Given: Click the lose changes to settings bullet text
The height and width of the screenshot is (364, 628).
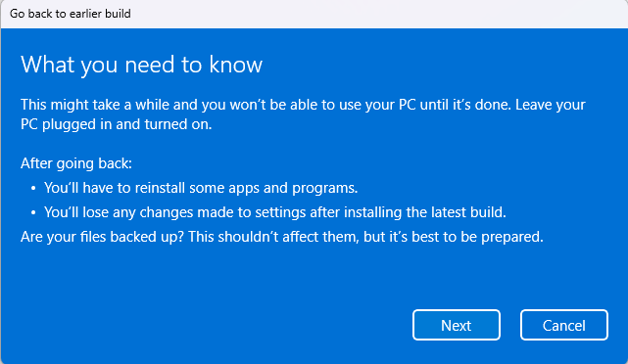Looking at the screenshot, I should pyautogui.click(x=275, y=212).
